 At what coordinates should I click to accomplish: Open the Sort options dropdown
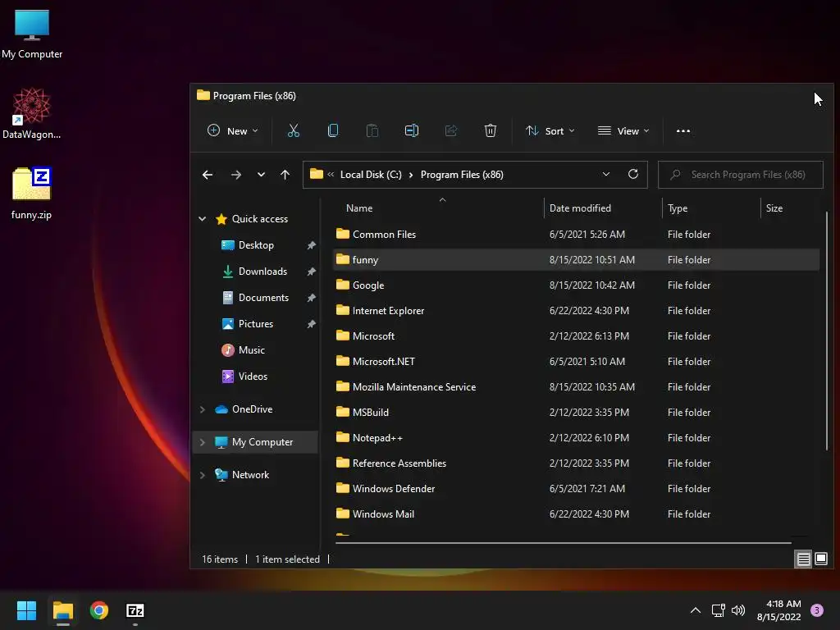pos(550,130)
